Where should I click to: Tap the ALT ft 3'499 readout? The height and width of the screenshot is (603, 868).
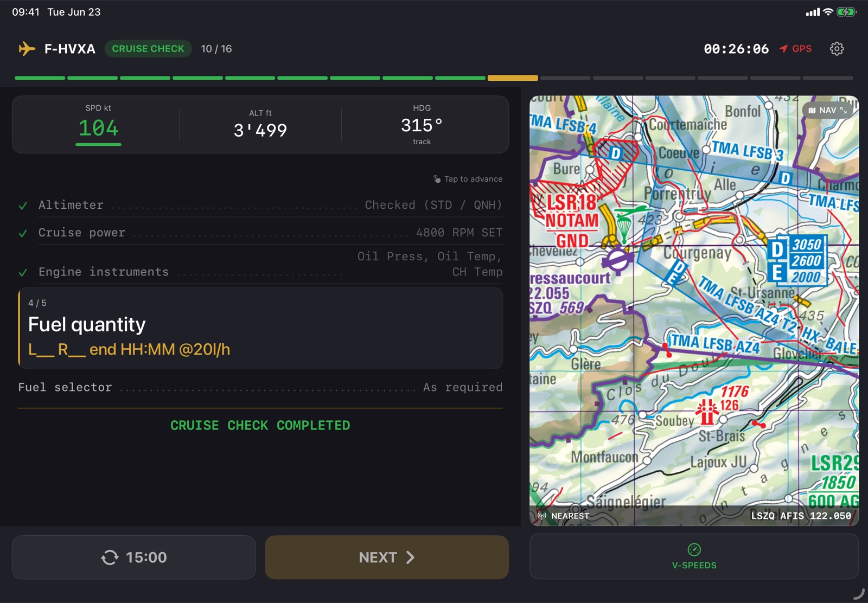point(260,125)
